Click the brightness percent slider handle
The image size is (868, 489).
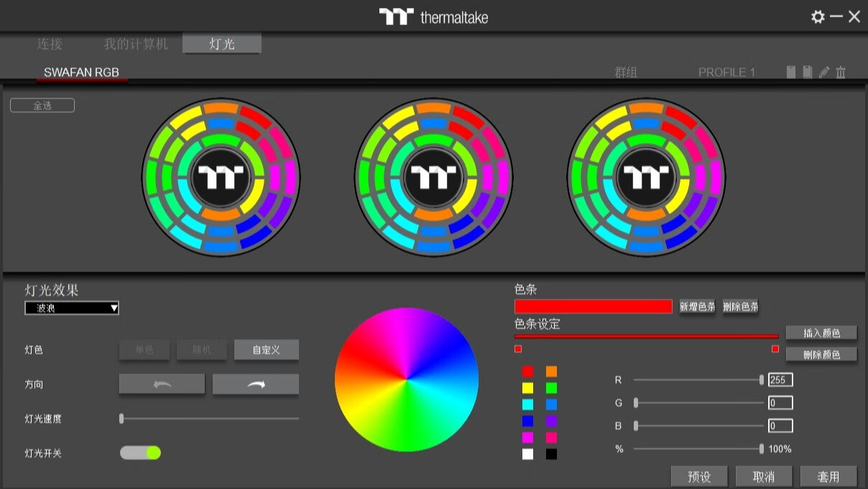762,449
